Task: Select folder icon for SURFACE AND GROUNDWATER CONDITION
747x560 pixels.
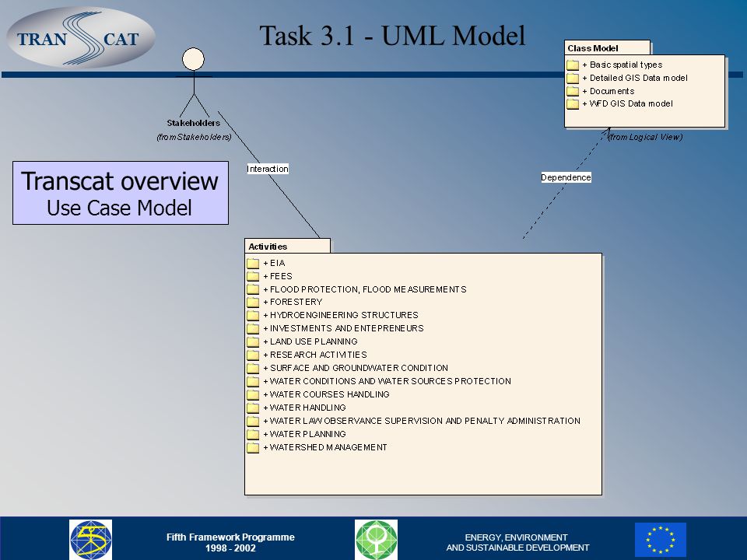Action: [253, 368]
